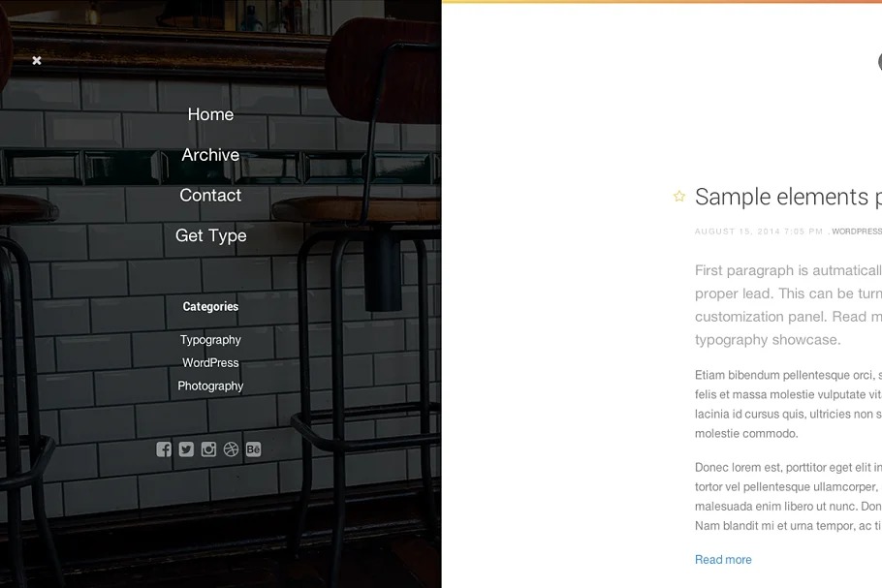Click the Categories heading

[210, 306]
